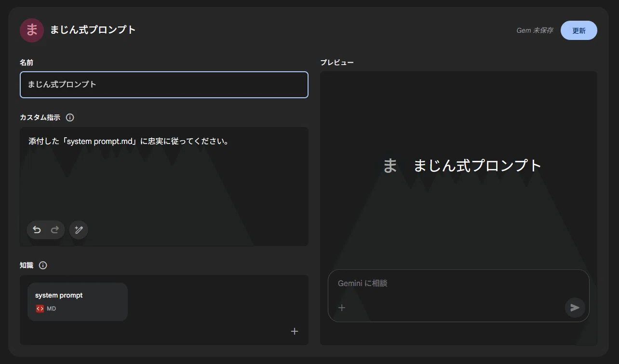
Task: Click inside the custom instructions text area
Action: point(164,186)
